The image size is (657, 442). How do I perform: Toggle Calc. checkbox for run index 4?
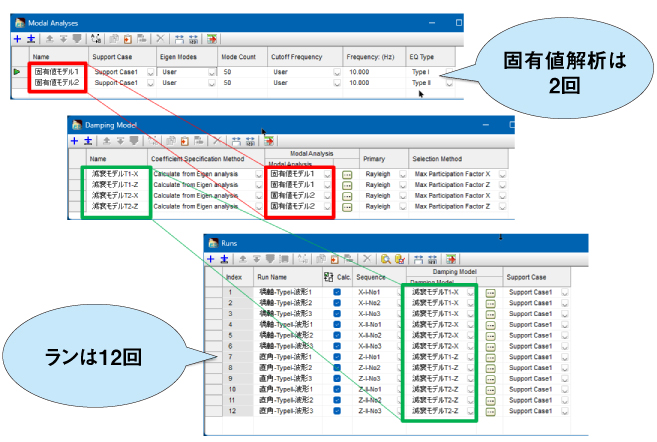[337, 324]
